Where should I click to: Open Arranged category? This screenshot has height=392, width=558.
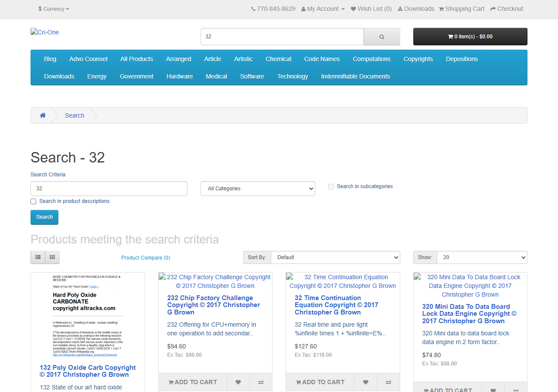178,59
